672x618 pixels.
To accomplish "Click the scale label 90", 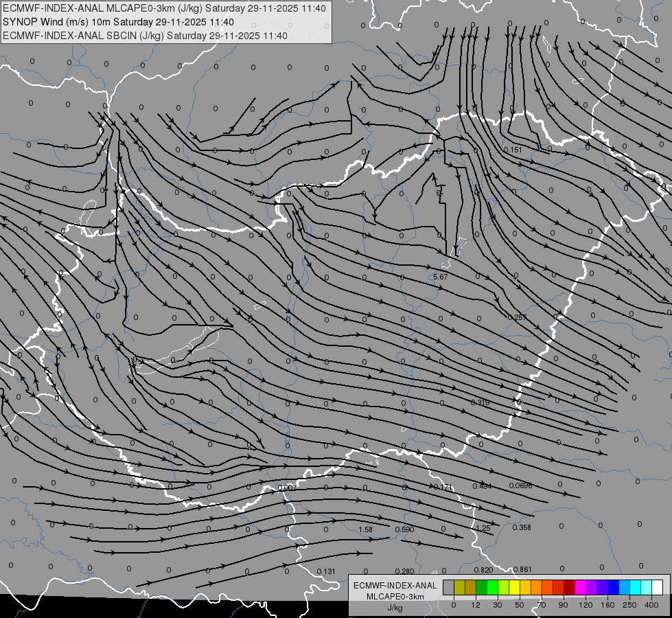I will [563, 605].
